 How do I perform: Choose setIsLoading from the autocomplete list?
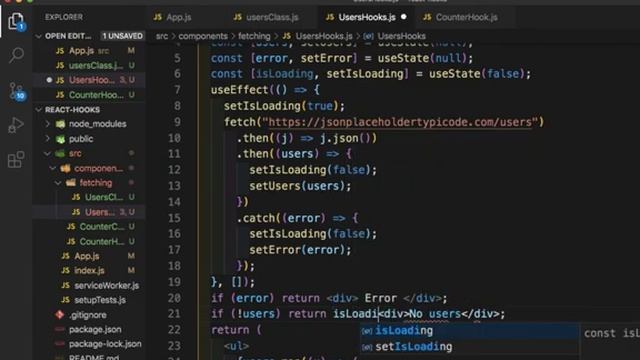click(x=469, y=347)
